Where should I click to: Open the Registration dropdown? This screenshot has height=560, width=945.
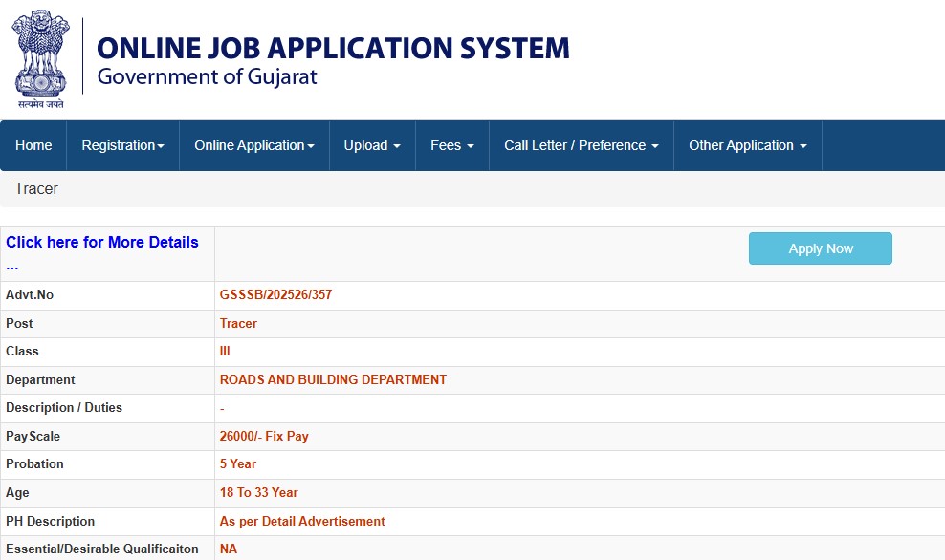(122, 145)
